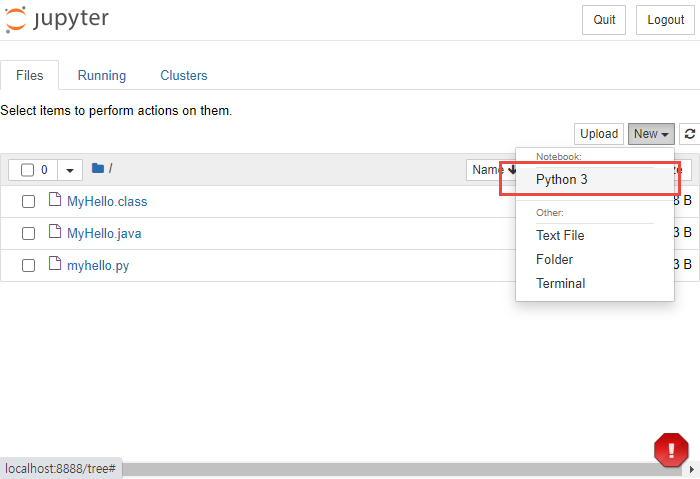700x479 pixels.
Task: Click the red alert badge icon
Action: (x=671, y=450)
